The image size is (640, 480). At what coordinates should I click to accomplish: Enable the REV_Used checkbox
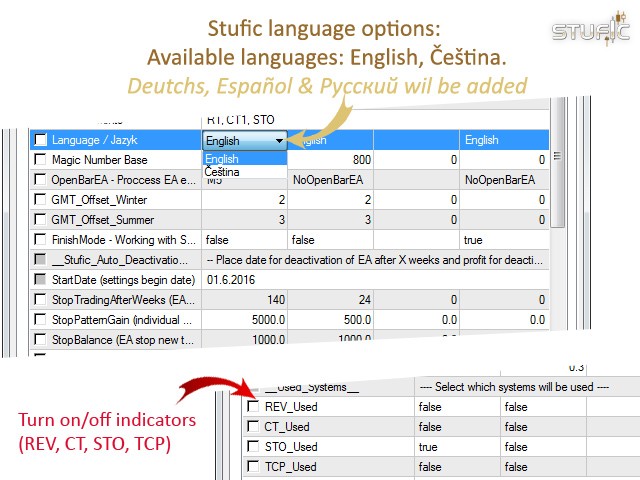click(x=253, y=407)
